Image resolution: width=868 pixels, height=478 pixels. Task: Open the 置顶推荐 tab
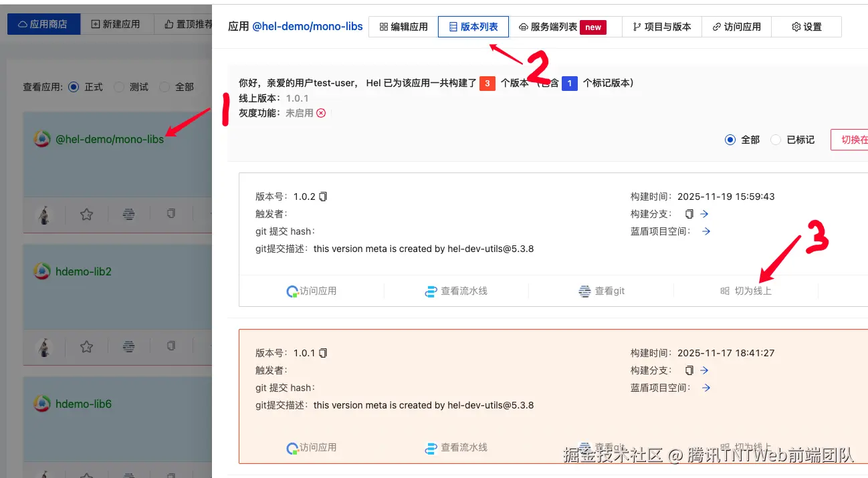point(183,24)
